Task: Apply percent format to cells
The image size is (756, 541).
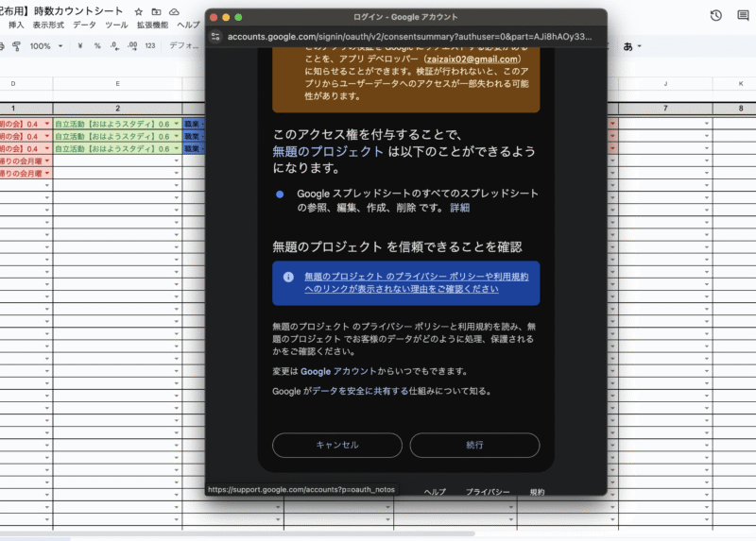Action: [x=97, y=45]
